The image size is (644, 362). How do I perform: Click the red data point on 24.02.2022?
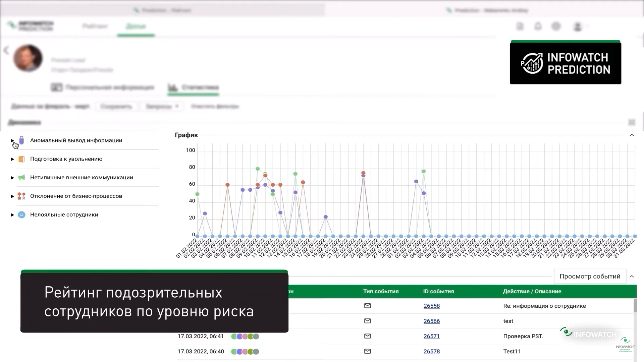click(363, 173)
